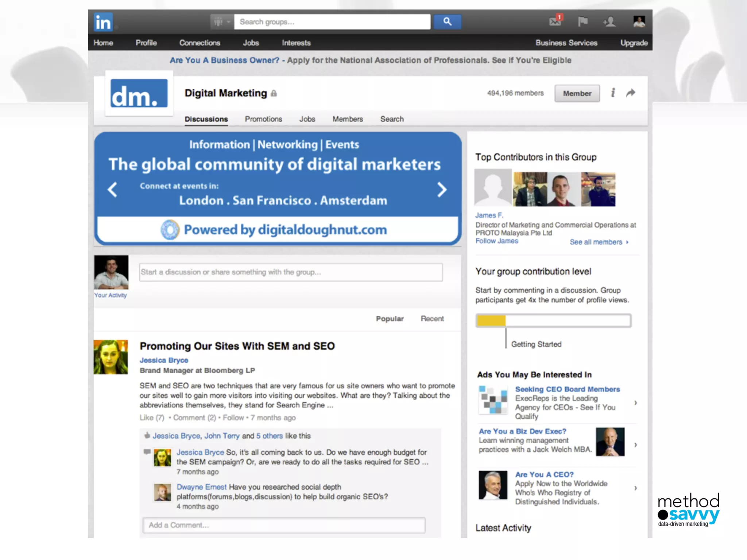Viewport: 747px width, 560px height.
Task: Open the messages envelope icon
Action: point(556,21)
